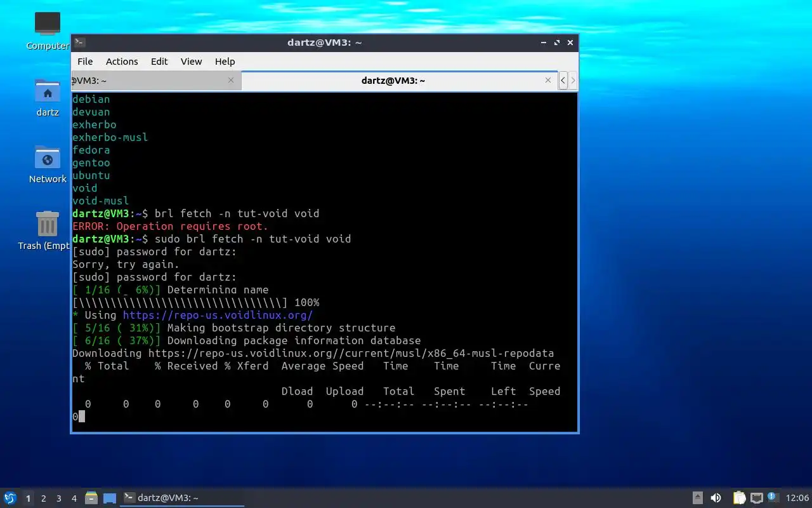Launch file manager from taskbar
Image resolution: width=812 pixels, height=508 pixels.
pos(91,498)
